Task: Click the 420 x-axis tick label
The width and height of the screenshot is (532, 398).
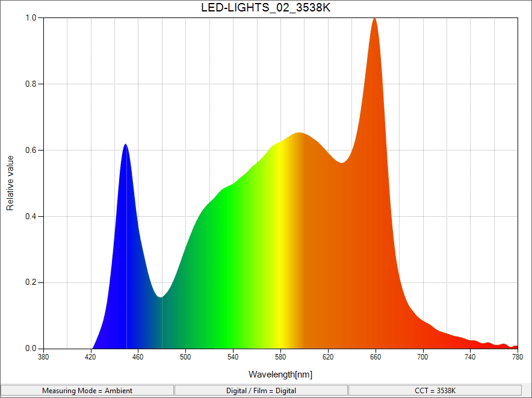Action: click(x=91, y=357)
